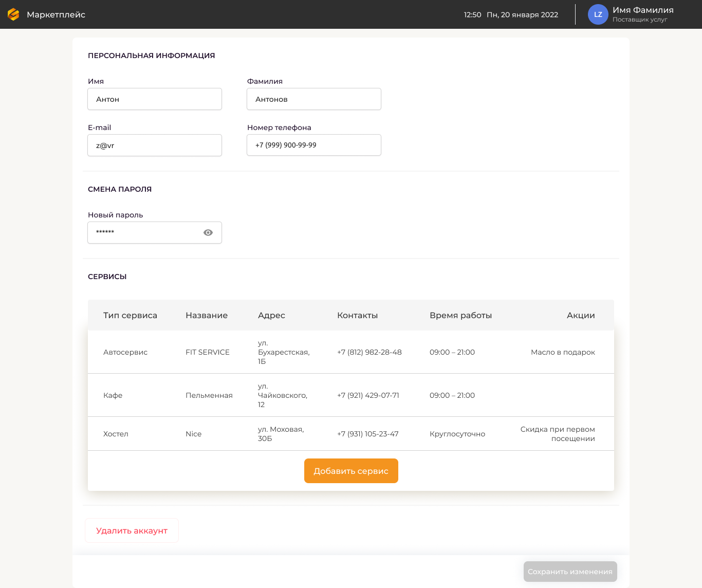Toggle password visibility eye icon
The image size is (702, 588).
[x=208, y=233]
